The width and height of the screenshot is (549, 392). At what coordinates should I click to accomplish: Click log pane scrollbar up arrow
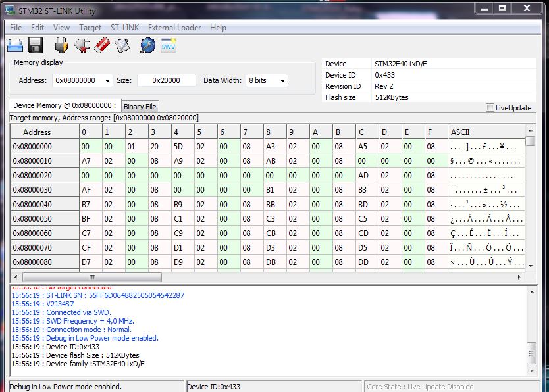[x=532, y=292]
